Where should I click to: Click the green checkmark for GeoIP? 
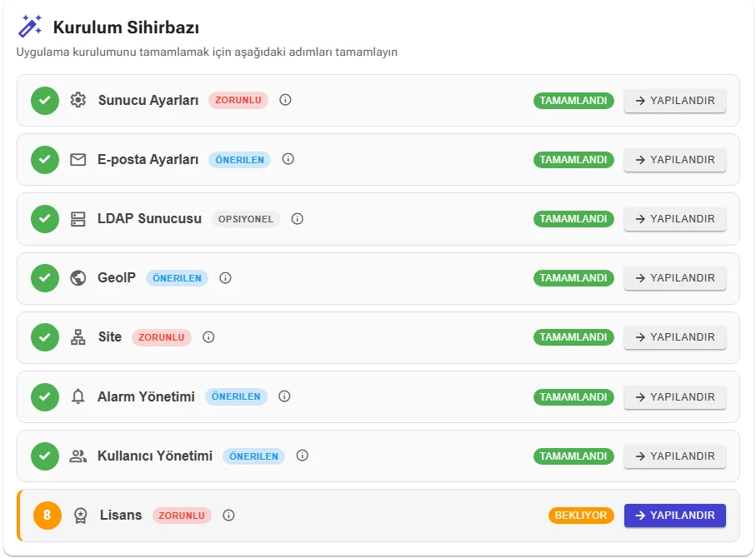point(45,278)
